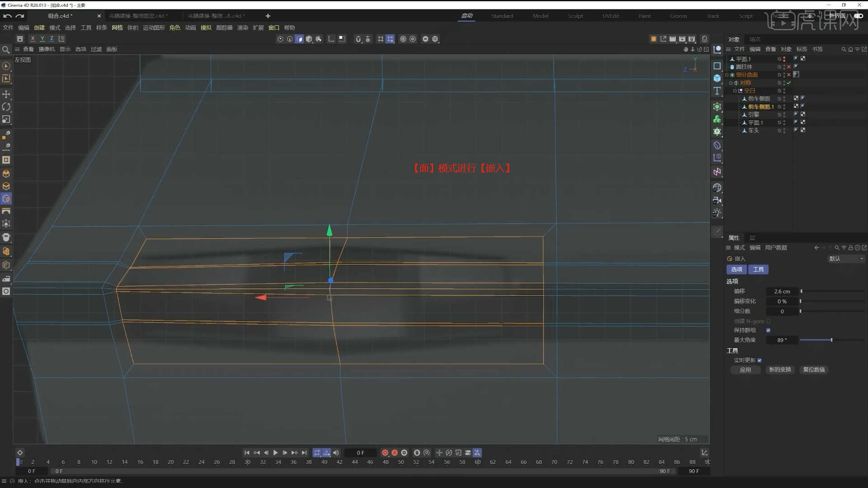Viewport: 868px width, 488px height.
Task: Collapse the 空白 tree node
Action: click(x=735, y=91)
